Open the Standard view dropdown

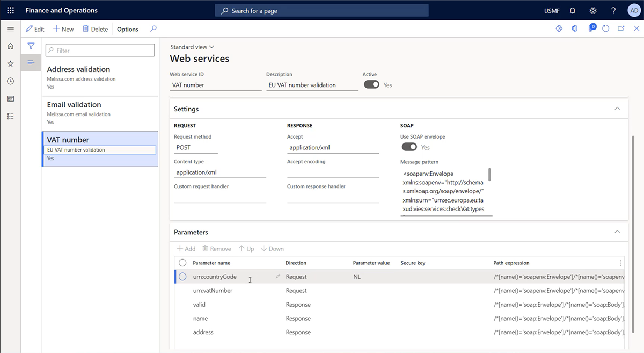(192, 47)
